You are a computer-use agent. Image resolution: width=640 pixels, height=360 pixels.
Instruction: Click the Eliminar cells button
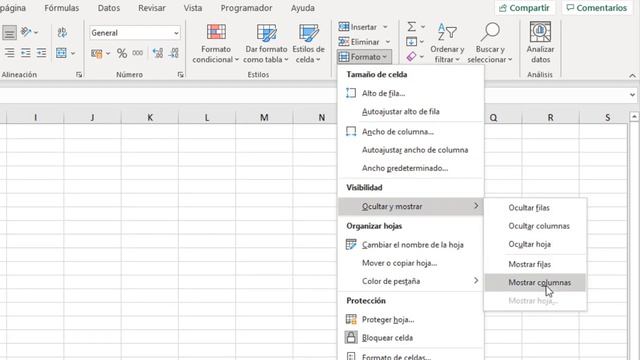tap(360, 42)
